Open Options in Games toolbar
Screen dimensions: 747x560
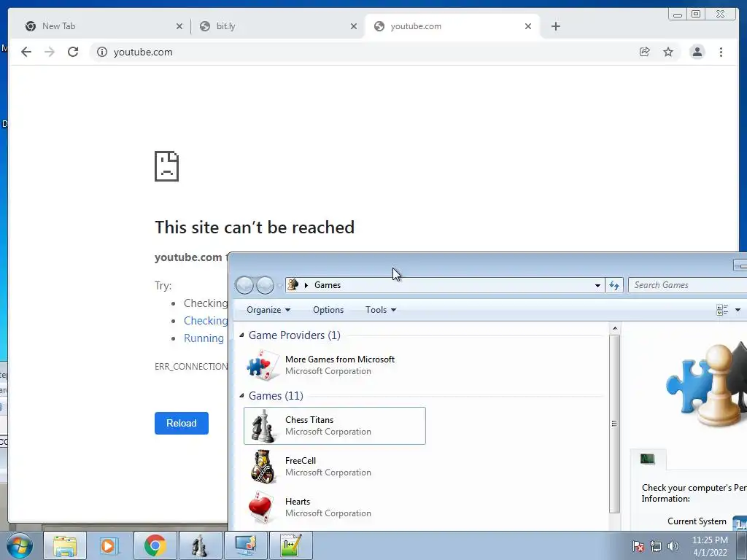click(328, 309)
